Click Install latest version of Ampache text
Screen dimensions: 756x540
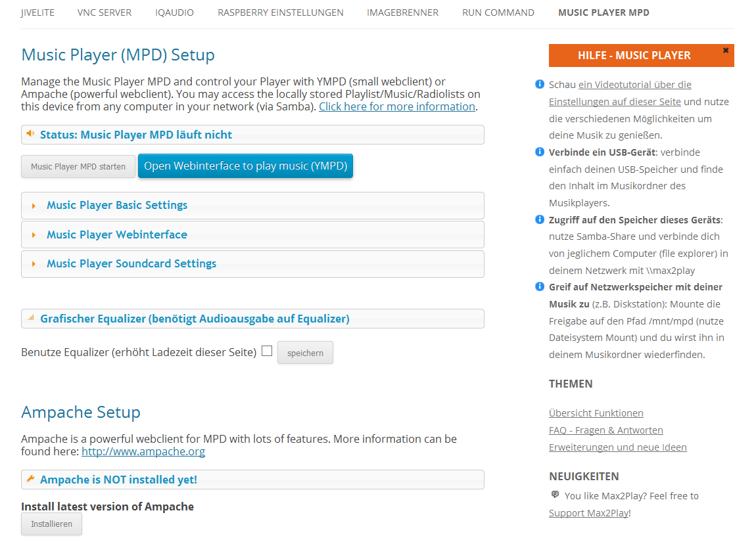point(108,506)
